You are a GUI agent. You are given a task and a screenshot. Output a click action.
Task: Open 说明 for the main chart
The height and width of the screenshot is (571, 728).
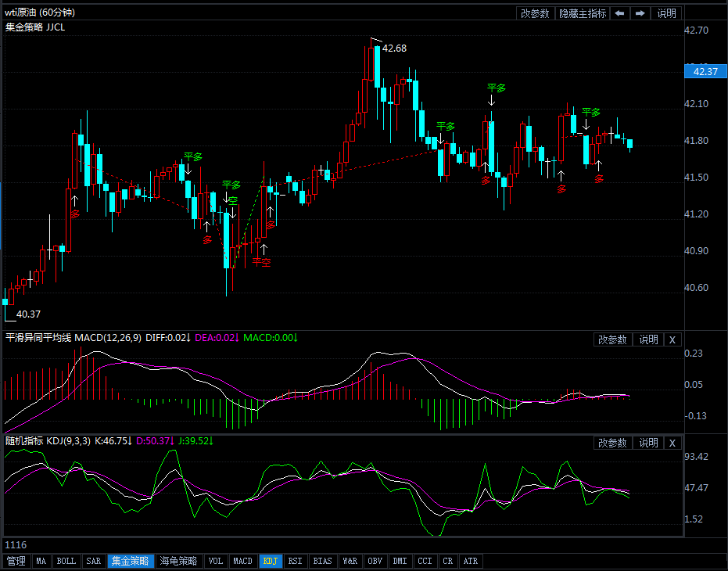coord(666,13)
